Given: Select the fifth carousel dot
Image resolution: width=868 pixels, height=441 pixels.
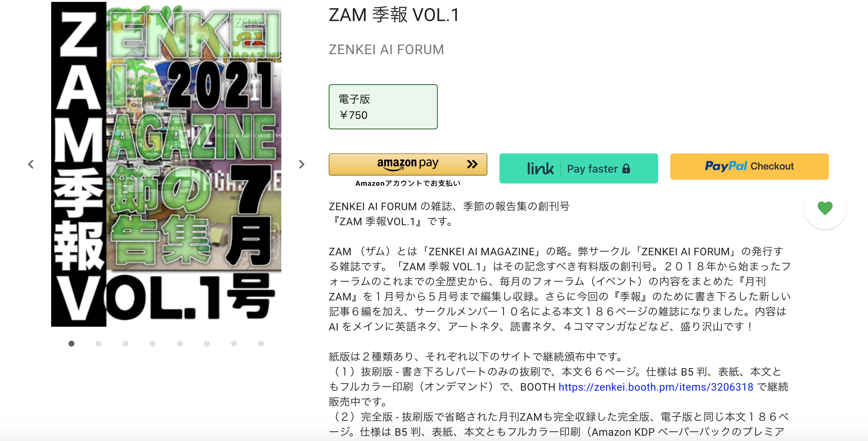Looking at the screenshot, I should point(180,344).
